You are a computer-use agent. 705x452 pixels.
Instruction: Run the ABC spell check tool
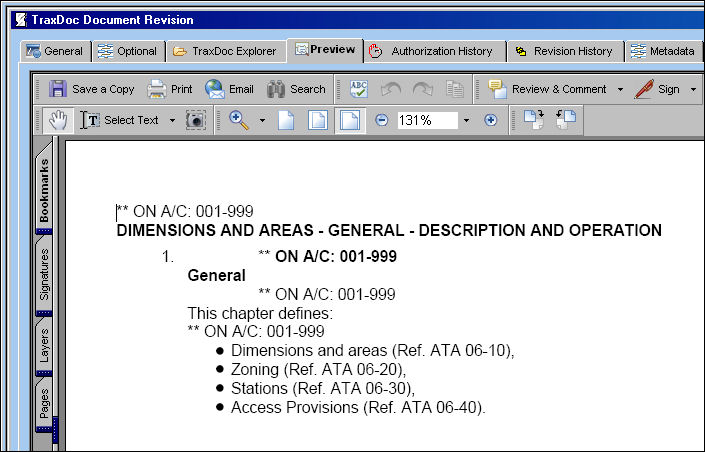[x=359, y=89]
